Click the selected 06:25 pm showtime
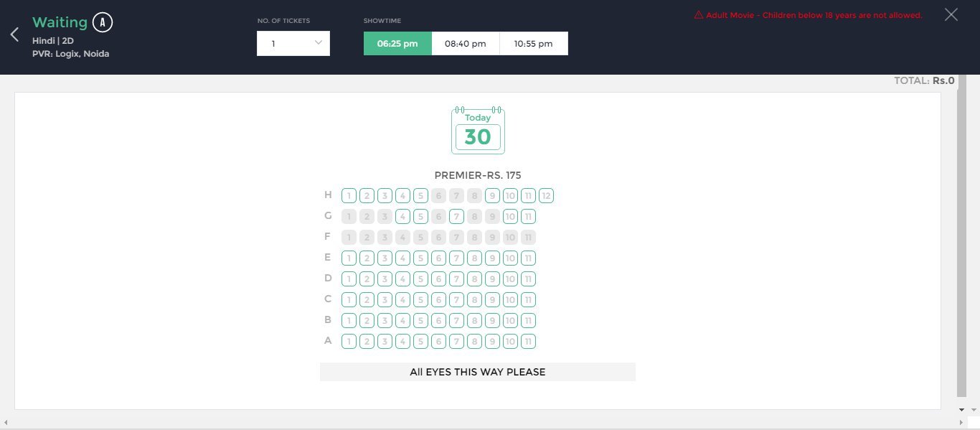Screen dimensions: 980x430 coord(397,43)
